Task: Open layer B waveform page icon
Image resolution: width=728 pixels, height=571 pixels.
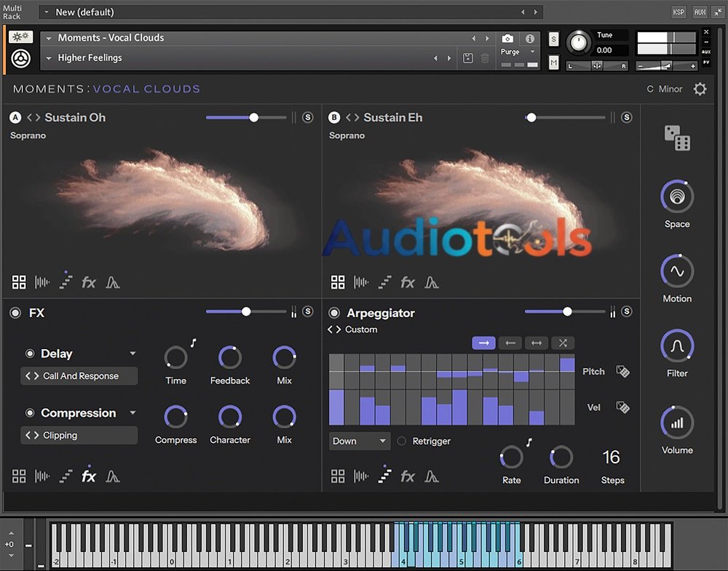Action: (361, 282)
